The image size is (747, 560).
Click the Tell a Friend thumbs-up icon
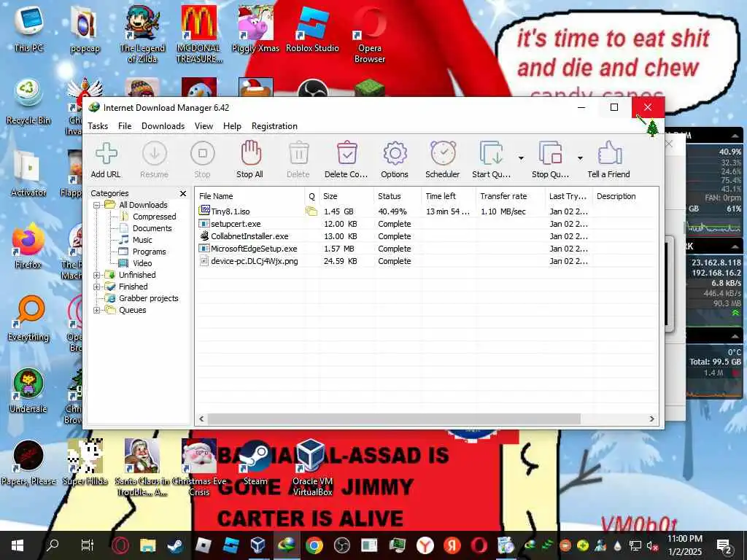tap(609, 153)
